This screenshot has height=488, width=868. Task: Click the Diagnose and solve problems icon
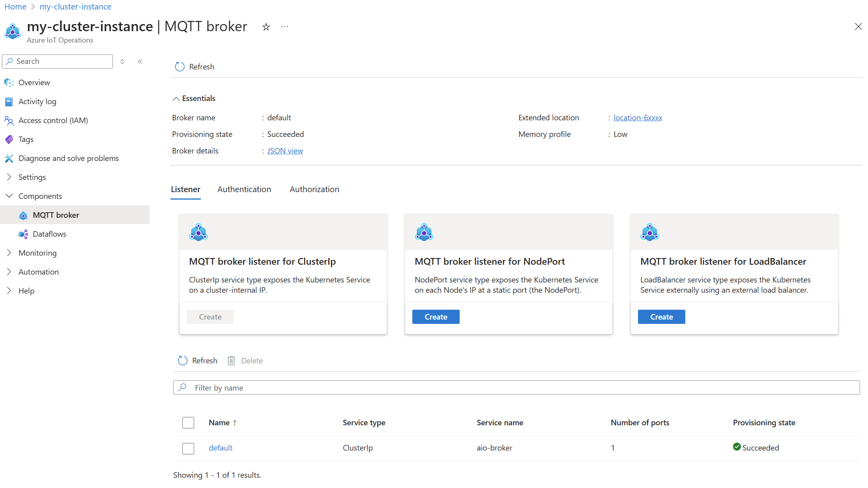(x=9, y=158)
